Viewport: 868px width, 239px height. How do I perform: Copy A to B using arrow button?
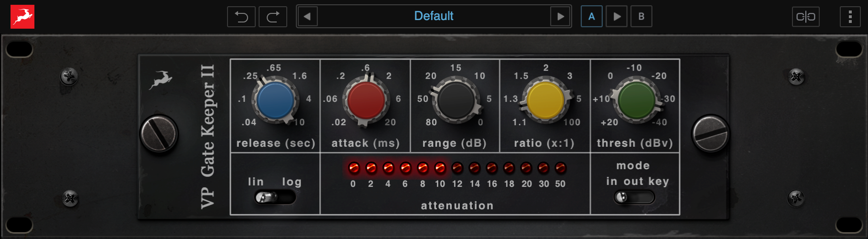coord(617,17)
